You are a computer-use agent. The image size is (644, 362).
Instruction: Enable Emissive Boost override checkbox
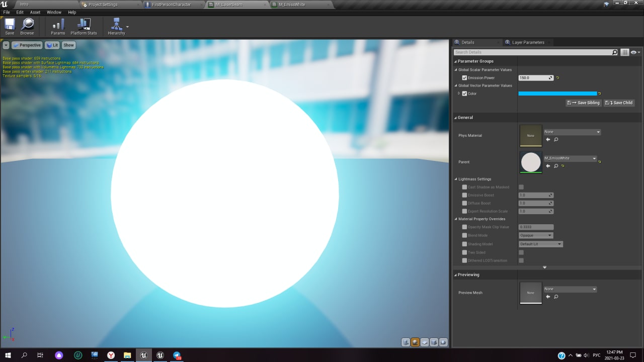click(x=464, y=195)
